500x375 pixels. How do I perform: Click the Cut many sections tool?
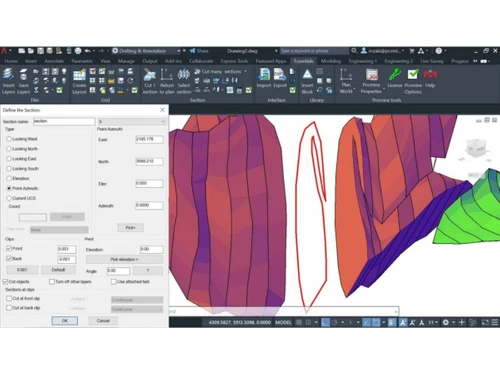(217, 71)
